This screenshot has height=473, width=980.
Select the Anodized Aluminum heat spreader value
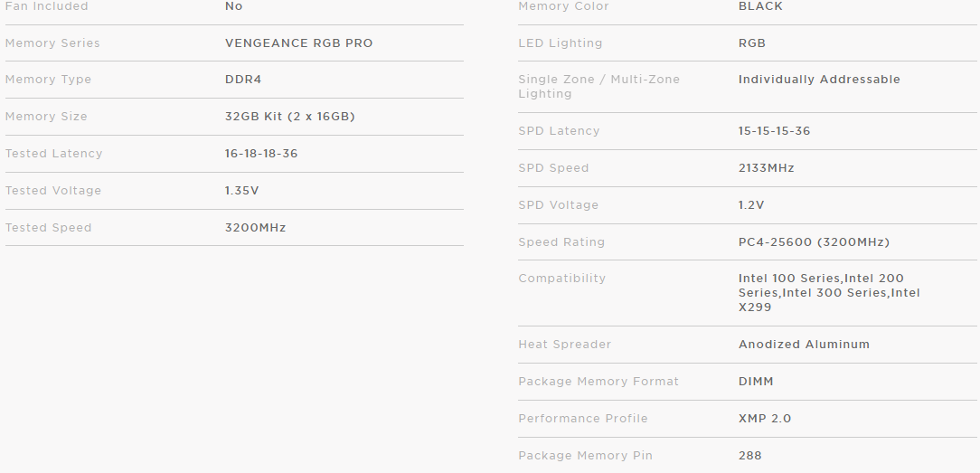[x=804, y=345]
